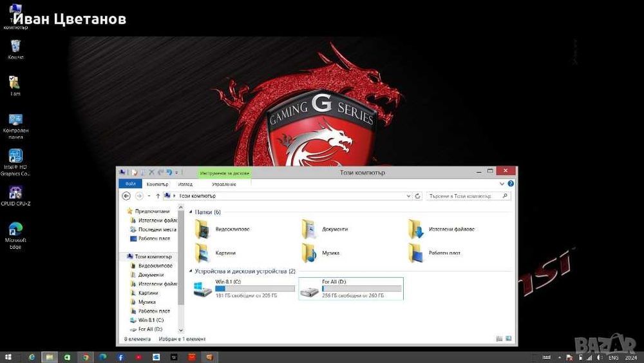
Task: Show hidden tray icons arrow
Action: pyautogui.click(x=560, y=358)
